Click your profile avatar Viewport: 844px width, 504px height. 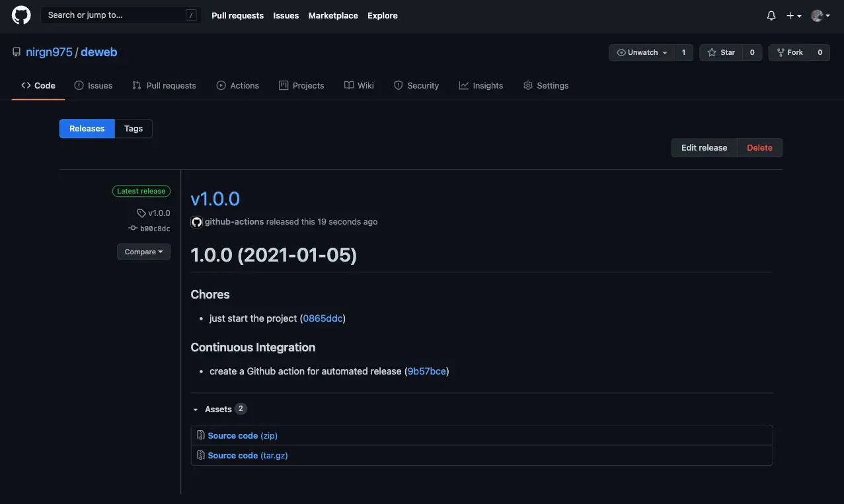[x=816, y=15]
